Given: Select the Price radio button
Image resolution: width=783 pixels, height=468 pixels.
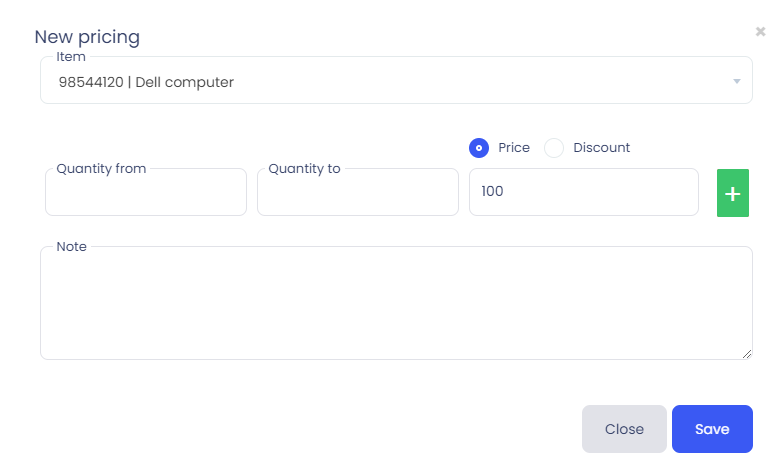Looking at the screenshot, I should coord(479,148).
